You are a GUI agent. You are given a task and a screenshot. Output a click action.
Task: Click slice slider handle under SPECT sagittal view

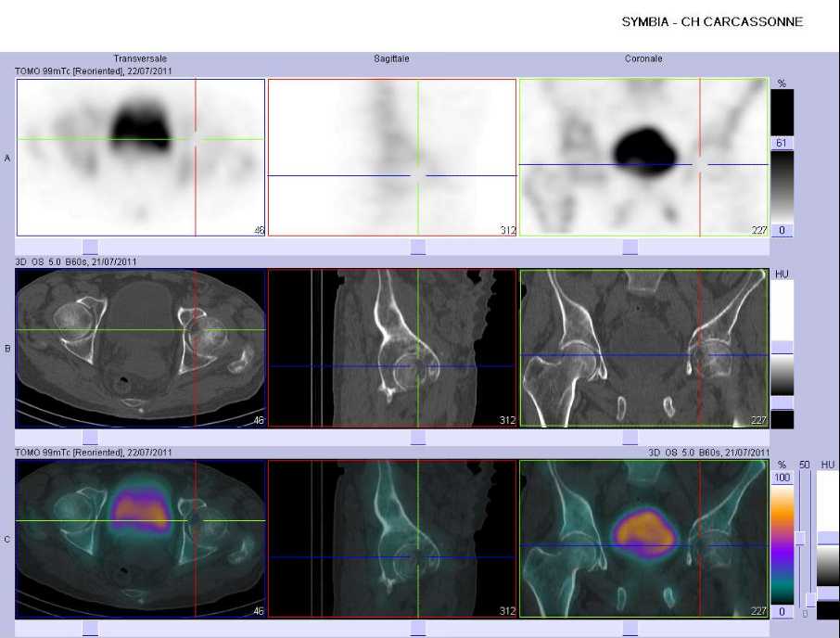[418, 247]
